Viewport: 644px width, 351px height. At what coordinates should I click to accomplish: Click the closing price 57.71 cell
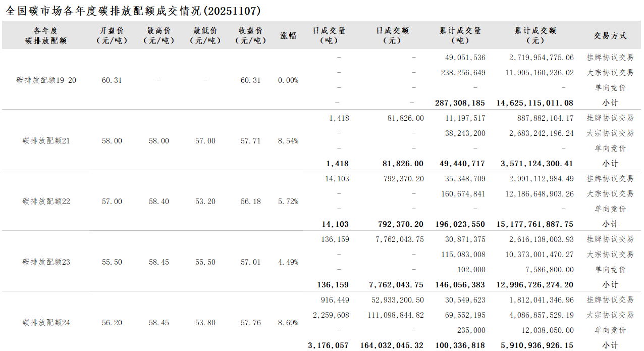[250, 141]
